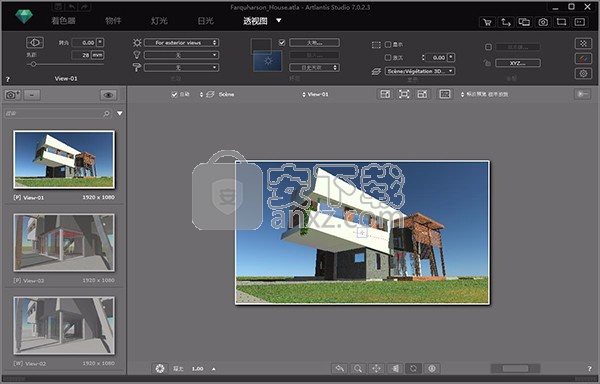600x384 pixels.
Task: Open the Scene selector above viewport
Action: click(x=217, y=94)
